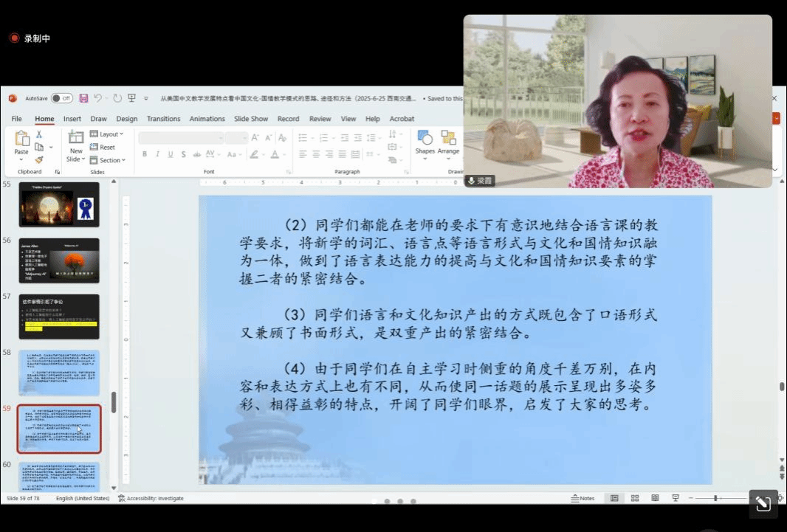This screenshot has height=532, width=787.
Task: Switch to the Transitions tab
Action: [x=163, y=119]
